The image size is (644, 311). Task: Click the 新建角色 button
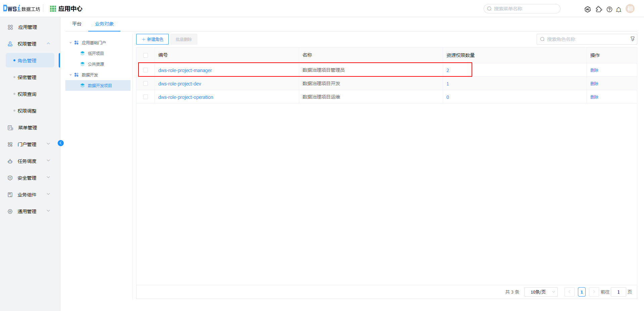pos(152,39)
